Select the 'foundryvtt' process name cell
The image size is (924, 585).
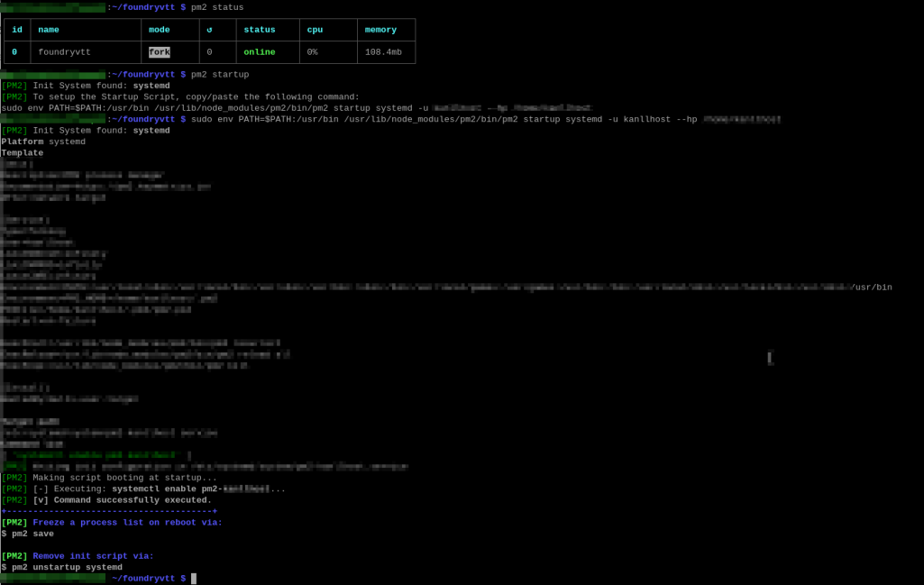point(64,52)
